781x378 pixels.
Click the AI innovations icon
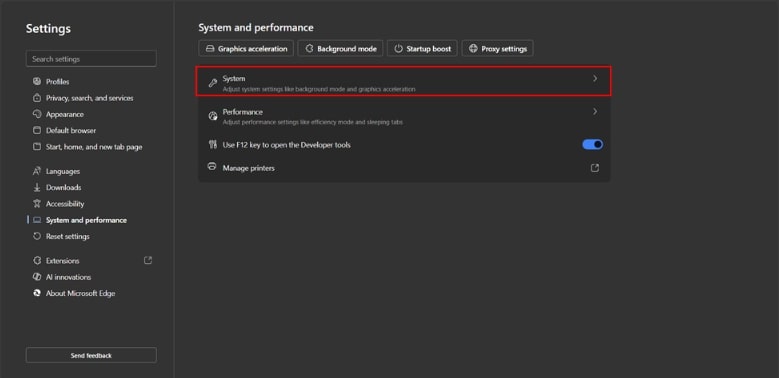coord(36,277)
